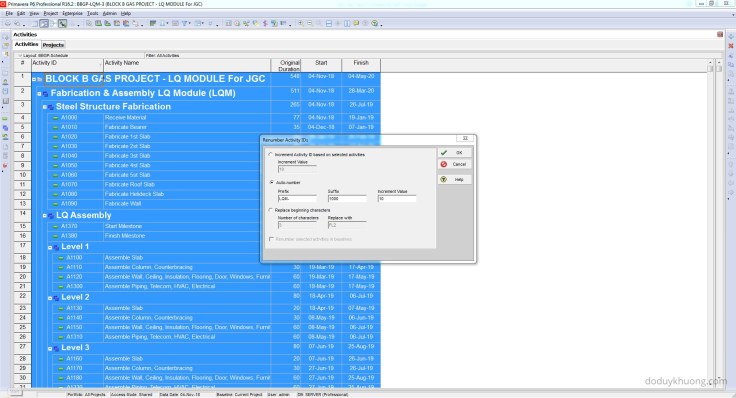The height and width of the screenshot is (398, 736).
Task: Select the A1300 Assemble Piping, Telecom row
Action: pyautogui.click(x=206, y=286)
